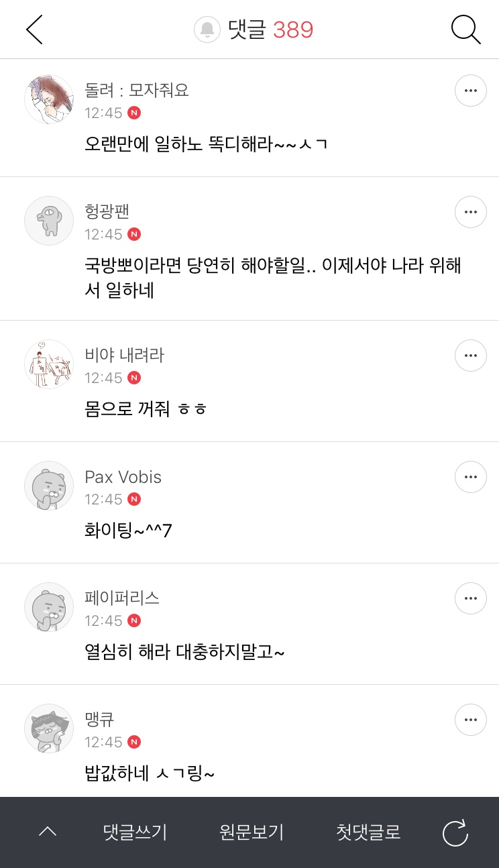Open the comment search magnifier
499x868 pixels.
tap(465, 30)
